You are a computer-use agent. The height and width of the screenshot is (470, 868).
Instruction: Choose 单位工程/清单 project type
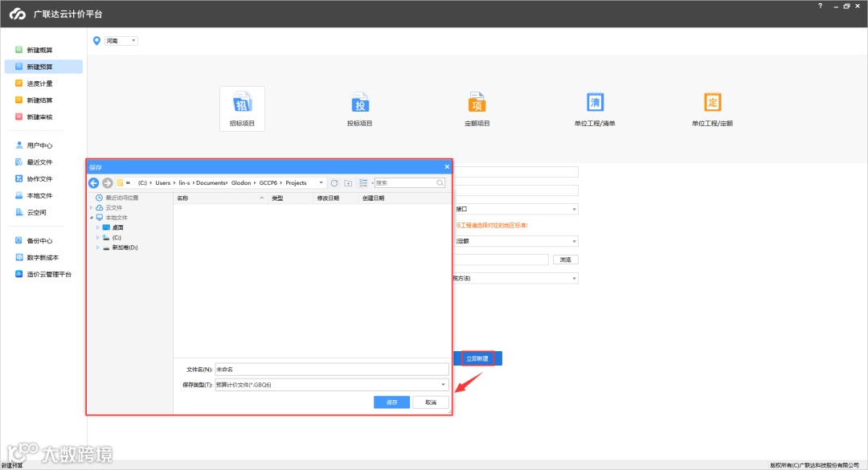click(595, 108)
